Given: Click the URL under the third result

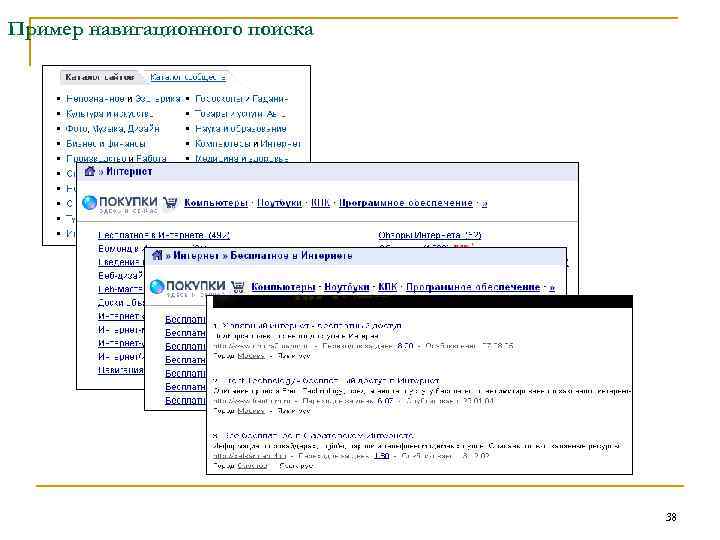Looking at the screenshot, I should (x=250, y=456).
